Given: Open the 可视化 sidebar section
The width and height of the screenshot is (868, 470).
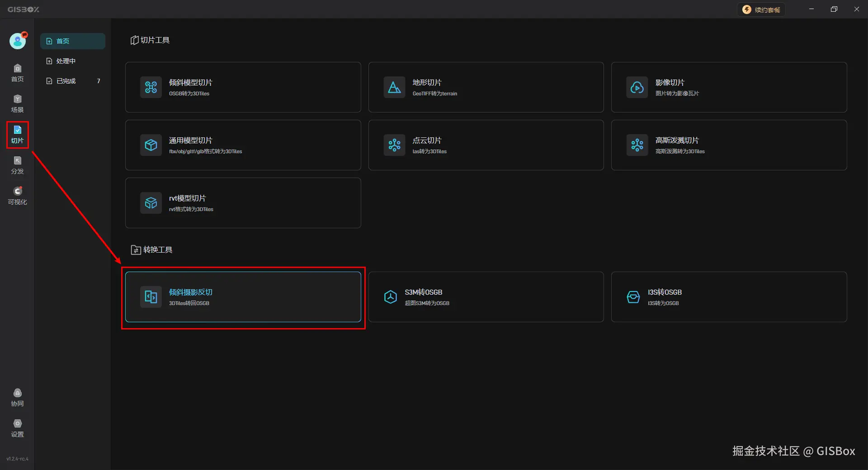Looking at the screenshot, I should [17, 196].
